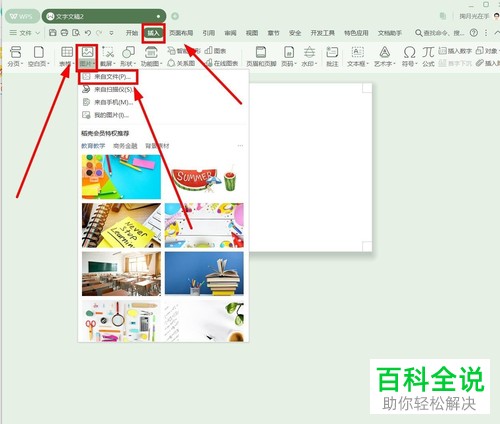
Task: Open the 安全 security tab
Action: point(295,33)
